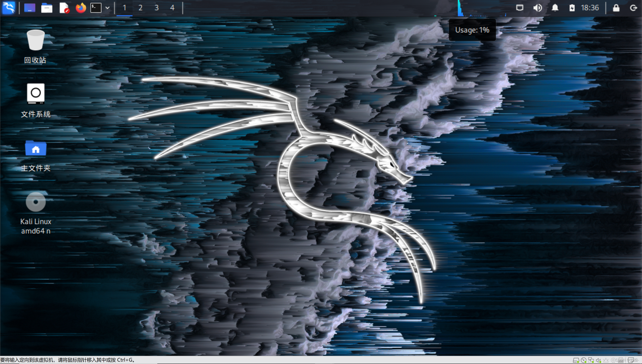Switch to workspace 4
The width and height of the screenshot is (642, 364).
(x=172, y=7)
